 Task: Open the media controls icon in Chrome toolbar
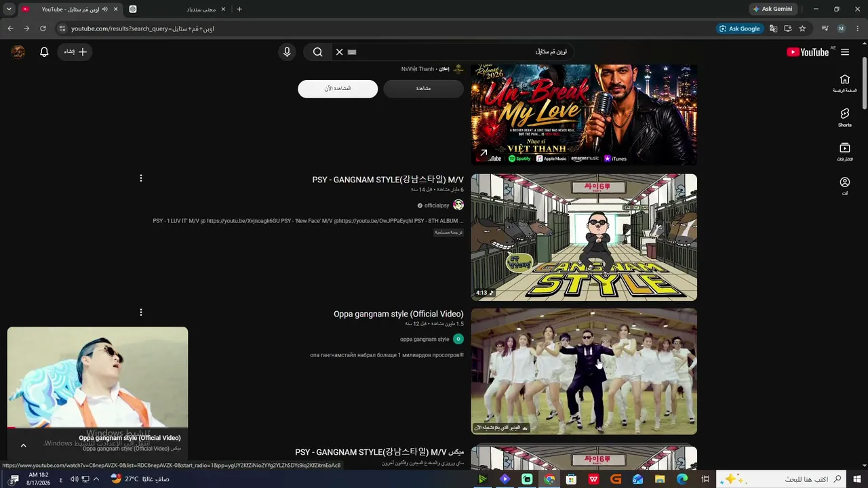coord(825,28)
